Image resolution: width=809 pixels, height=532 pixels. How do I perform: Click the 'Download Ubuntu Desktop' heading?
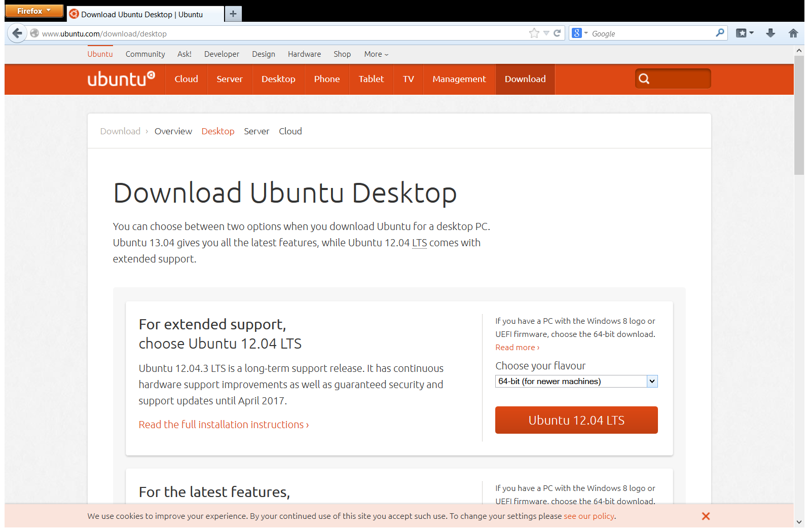[x=285, y=193]
